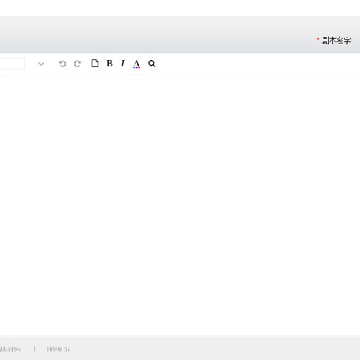Click the red-dot label in header

(334, 41)
